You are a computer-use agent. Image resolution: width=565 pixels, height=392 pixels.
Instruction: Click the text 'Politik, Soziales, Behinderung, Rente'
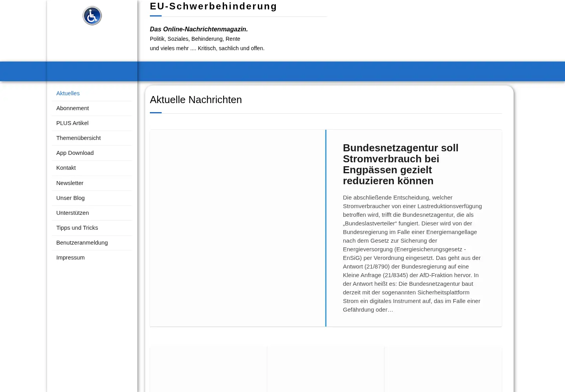[195, 39]
